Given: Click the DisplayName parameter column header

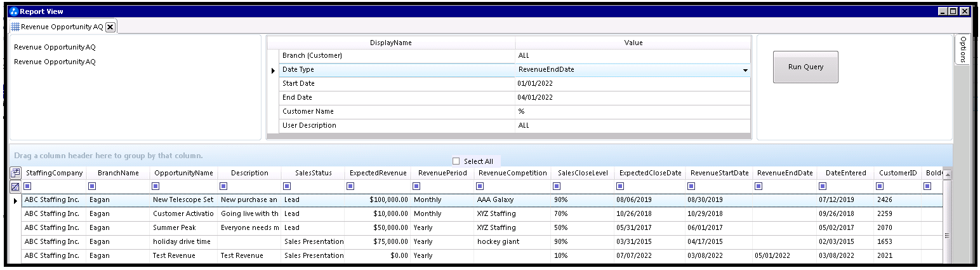Looking at the screenshot, I should point(391,43).
